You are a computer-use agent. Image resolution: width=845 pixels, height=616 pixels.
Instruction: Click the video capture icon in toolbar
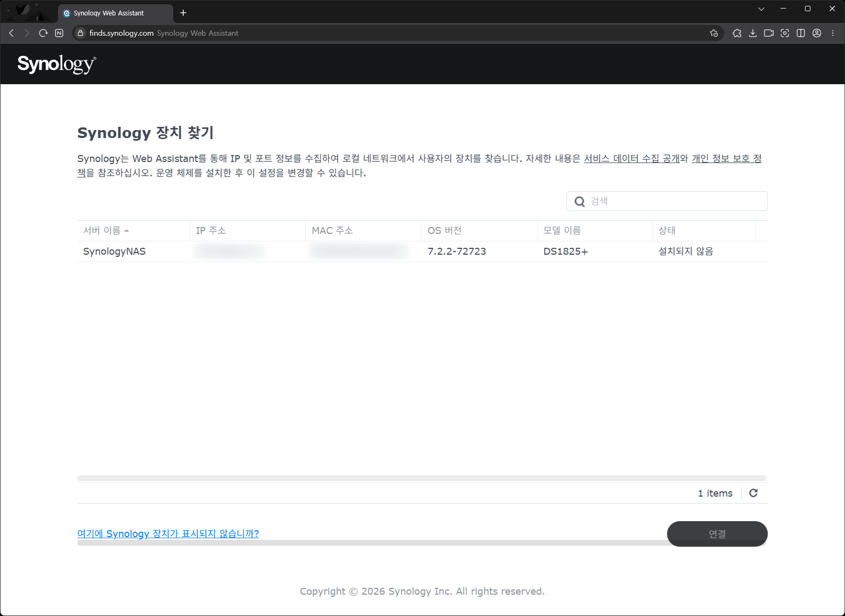(x=769, y=33)
